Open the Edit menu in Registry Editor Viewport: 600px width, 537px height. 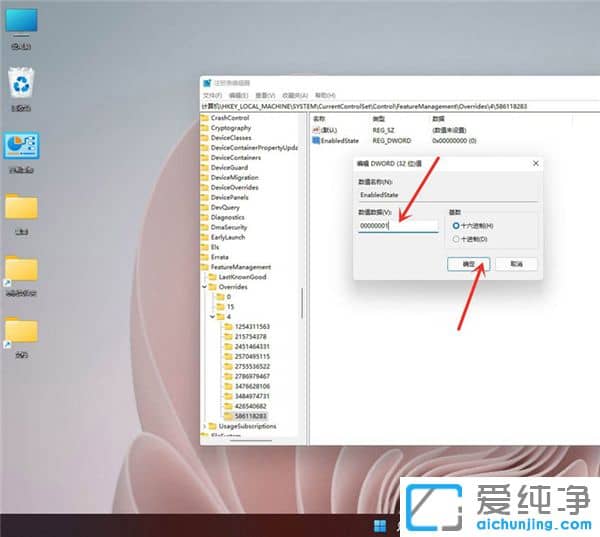click(238, 95)
